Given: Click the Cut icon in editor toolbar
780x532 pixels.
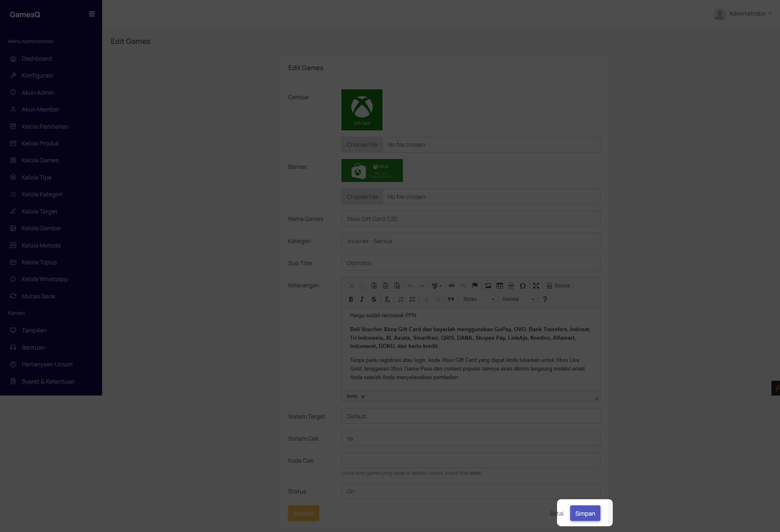Looking at the screenshot, I should (x=351, y=286).
